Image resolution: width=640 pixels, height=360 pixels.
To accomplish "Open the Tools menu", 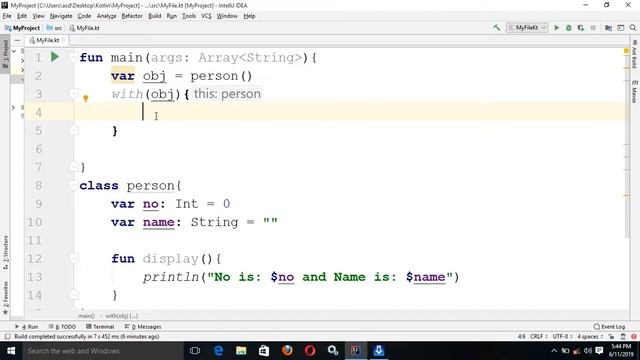I will 189,16.
